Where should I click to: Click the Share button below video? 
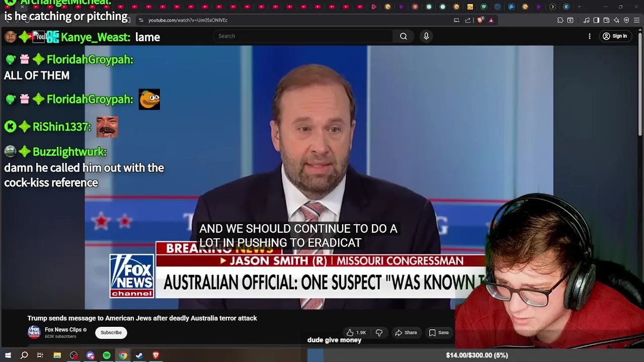point(406,332)
